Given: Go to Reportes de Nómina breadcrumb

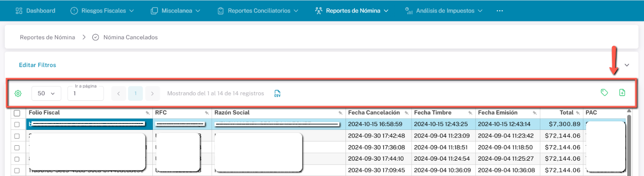Looking at the screenshot, I should [48, 38].
